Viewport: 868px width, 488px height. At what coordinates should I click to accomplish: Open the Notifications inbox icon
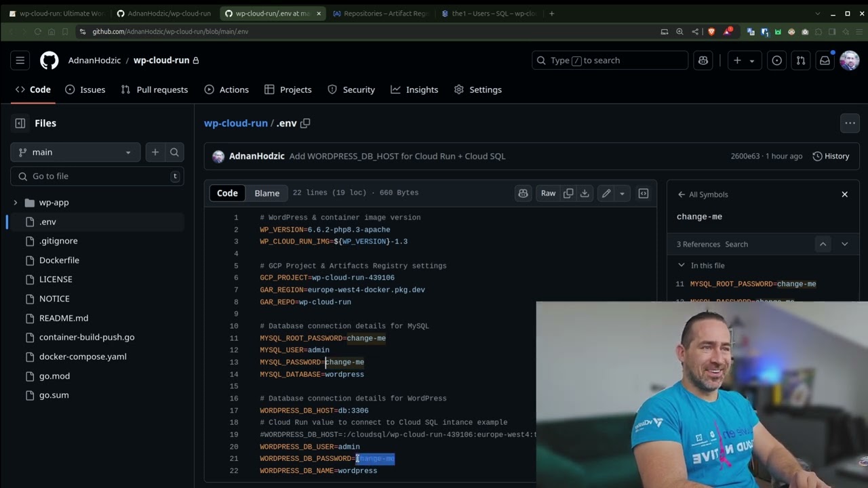point(825,60)
